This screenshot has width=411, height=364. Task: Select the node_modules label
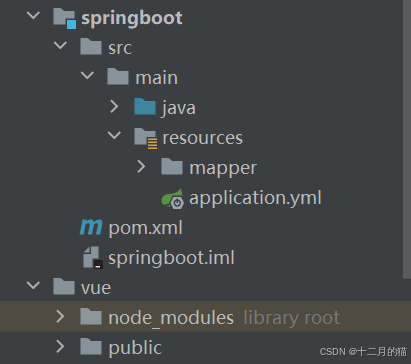pyautogui.click(x=171, y=318)
